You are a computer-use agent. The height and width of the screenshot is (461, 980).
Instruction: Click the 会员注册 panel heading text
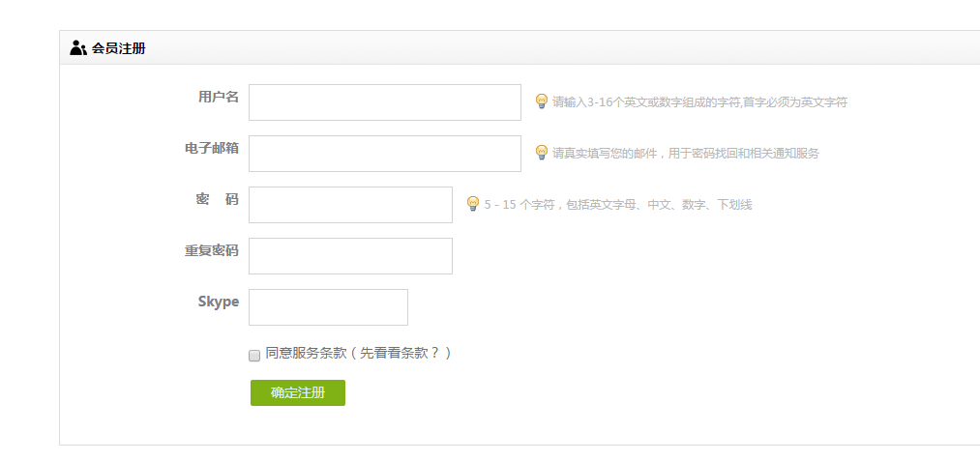point(118,47)
